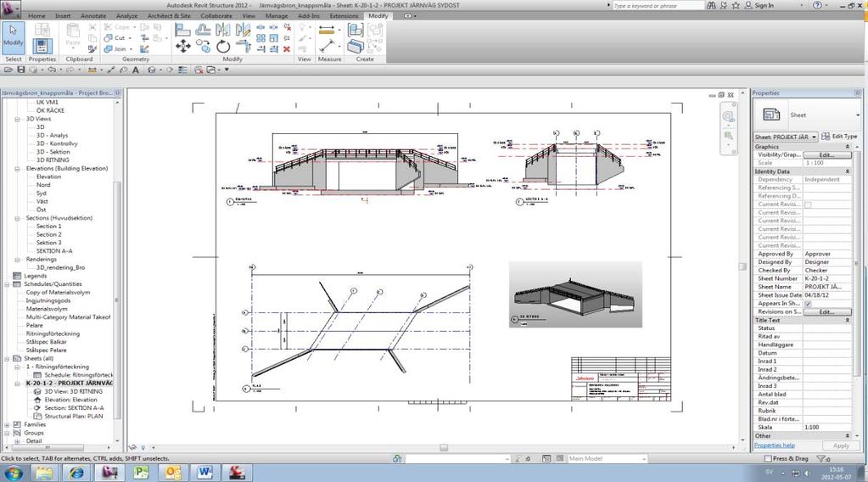
Task: Select the Join geometry tool
Action: coord(118,48)
